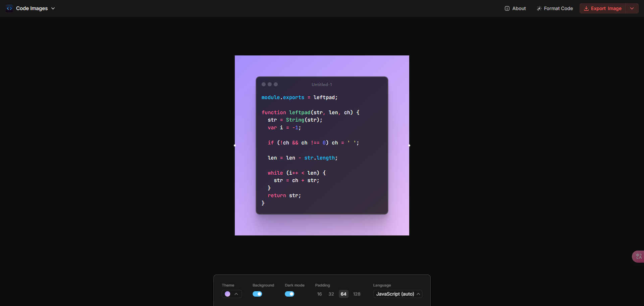Click the Untitled-1 window title field
The height and width of the screenshot is (306, 644).
322,85
